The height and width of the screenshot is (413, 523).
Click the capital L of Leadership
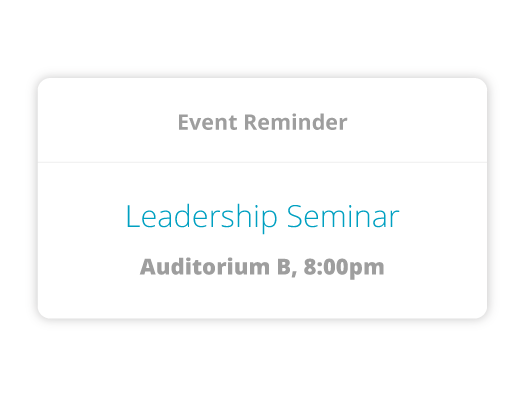pyautogui.click(x=132, y=216)
